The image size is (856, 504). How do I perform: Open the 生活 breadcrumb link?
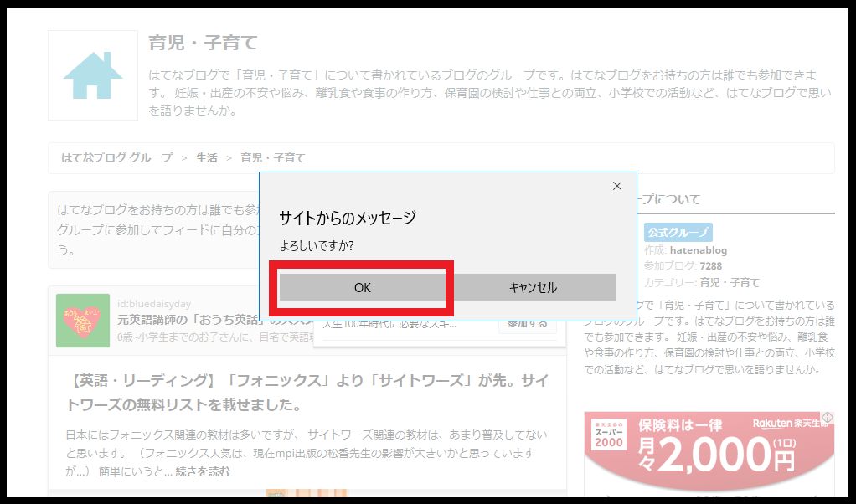coord(206,157)
